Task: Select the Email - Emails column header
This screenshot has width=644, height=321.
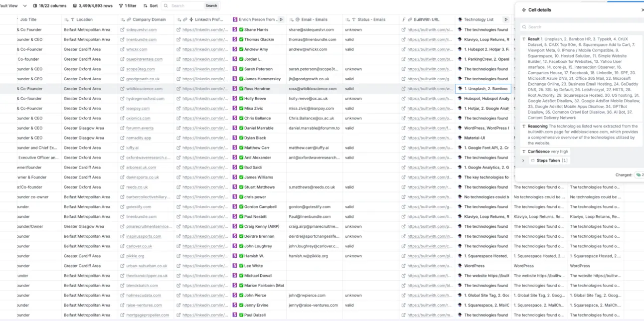Action: pyautogui.click(x=315, y=19)
